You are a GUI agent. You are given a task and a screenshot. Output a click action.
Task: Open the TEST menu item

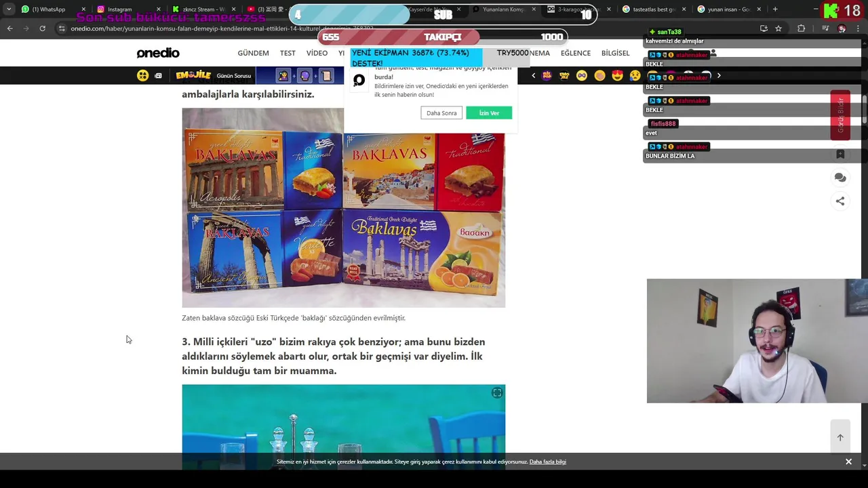[x=288, y=53]
